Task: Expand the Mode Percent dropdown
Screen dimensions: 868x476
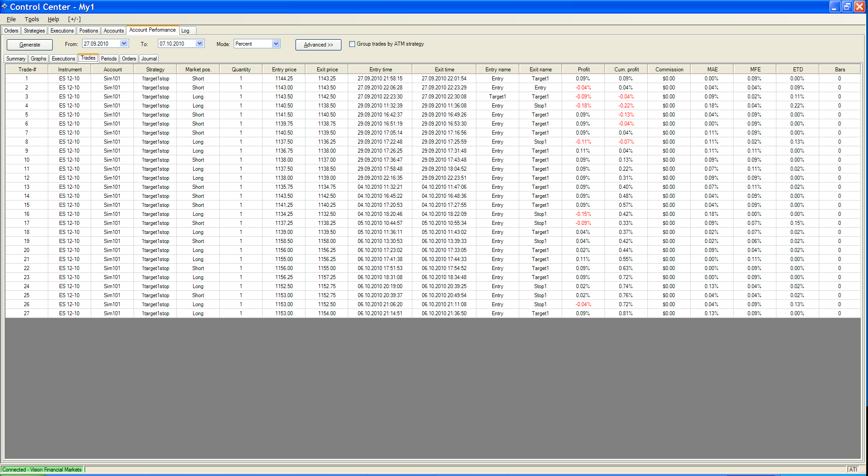Action: click(x=276, y=44)
